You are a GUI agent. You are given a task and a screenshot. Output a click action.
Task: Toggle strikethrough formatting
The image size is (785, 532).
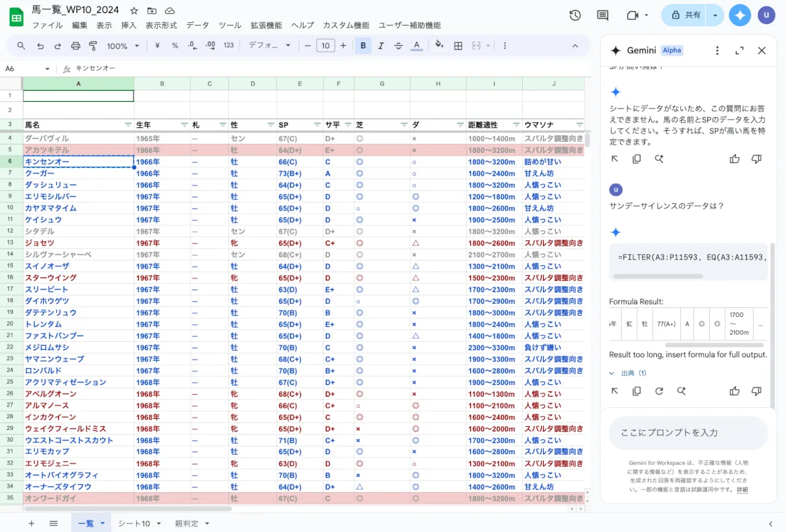pyautogui.click(x=398, y=46)
